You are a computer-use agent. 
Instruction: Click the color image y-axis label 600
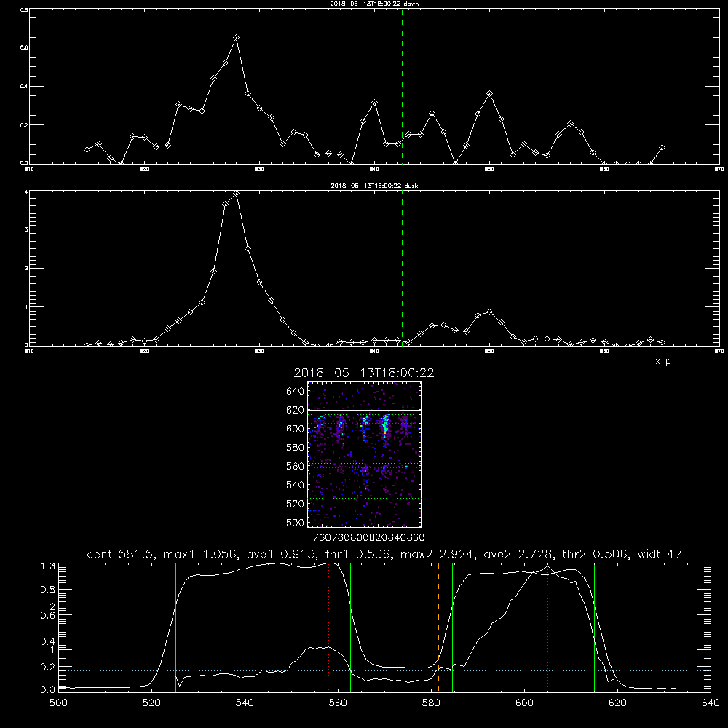point(296,429)
